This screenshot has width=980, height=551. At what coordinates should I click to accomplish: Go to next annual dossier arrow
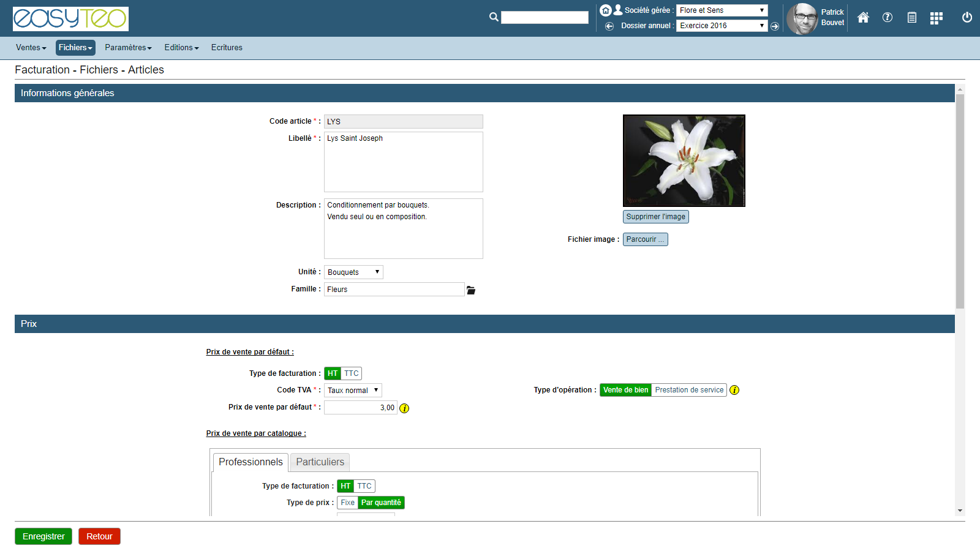tap(775, 26)
